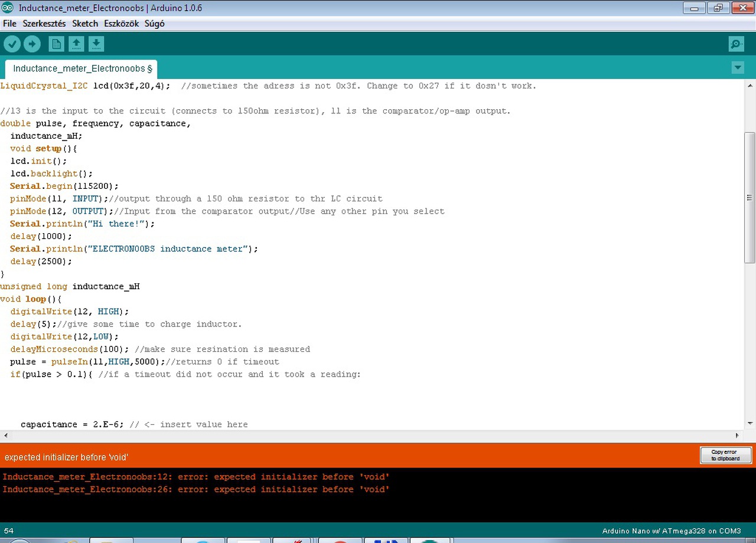The width and height of the screenshot is (756, 543).
Task: Click the Arduino logo in the title bar
Action: 8,8
